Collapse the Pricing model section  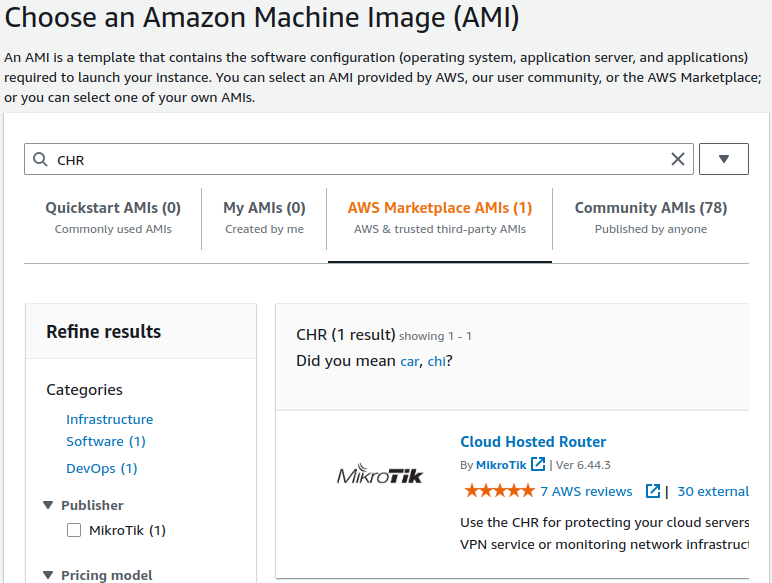(48, 575)
